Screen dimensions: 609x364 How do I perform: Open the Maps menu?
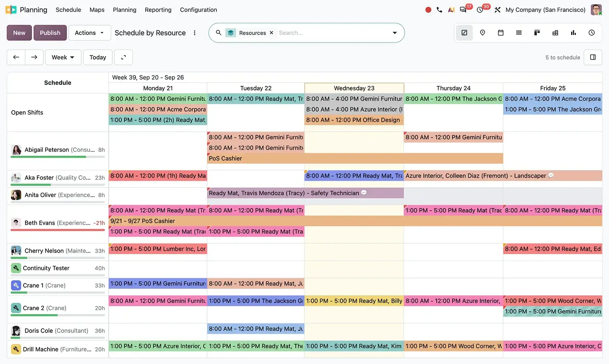[x=97, y=10]
